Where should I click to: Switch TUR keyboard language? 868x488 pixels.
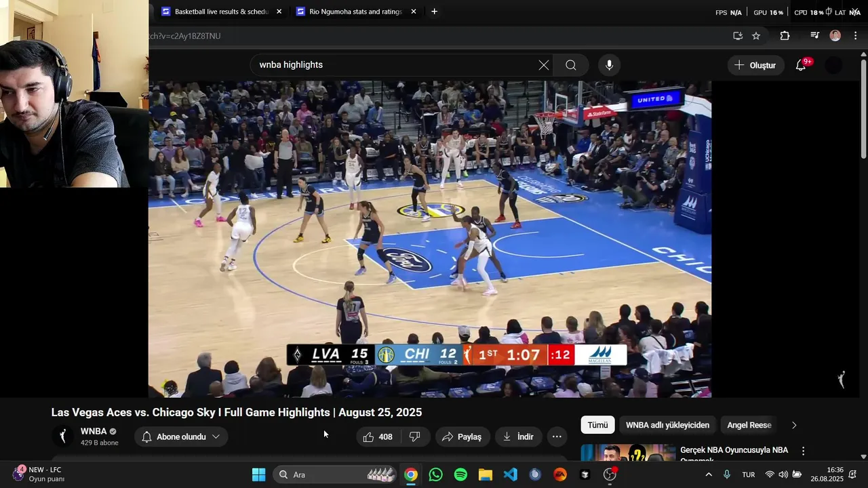point(749,474)
